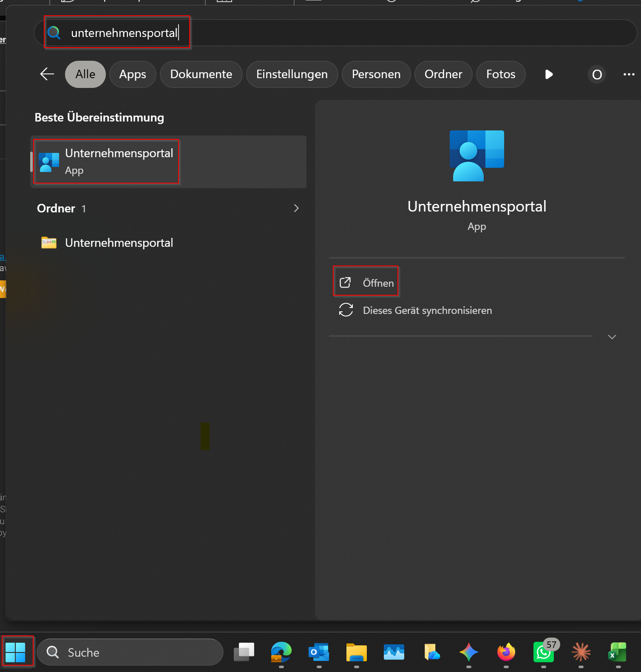
Task: Select the Ordner filter tab
Action: [x=443, y=74]
